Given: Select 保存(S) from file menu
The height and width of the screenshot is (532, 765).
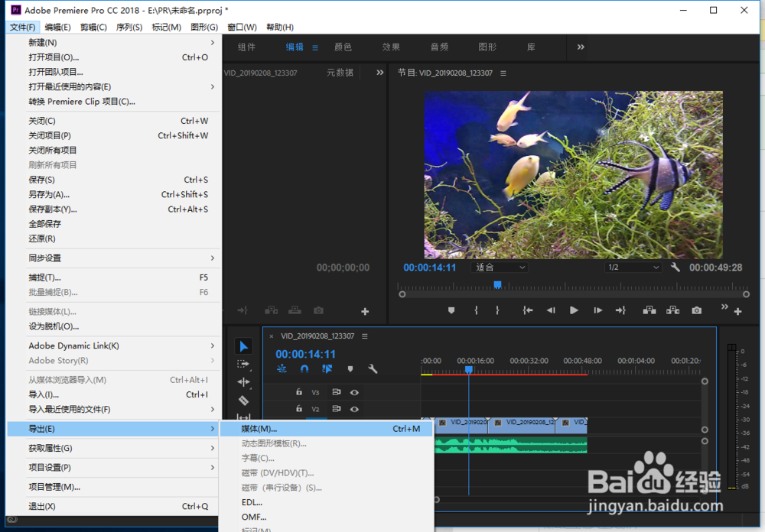Looking at the screenshot, I should (x=115, y=180).
